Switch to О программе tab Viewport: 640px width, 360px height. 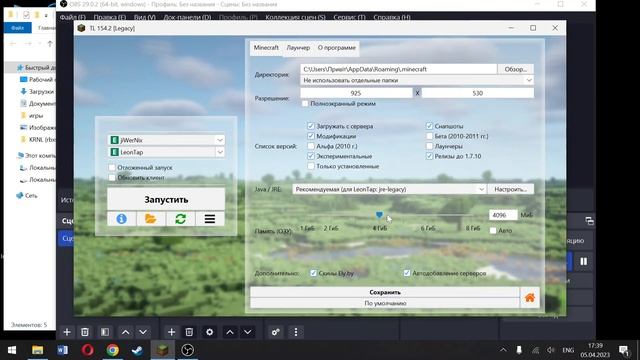[x=337, y=48]
